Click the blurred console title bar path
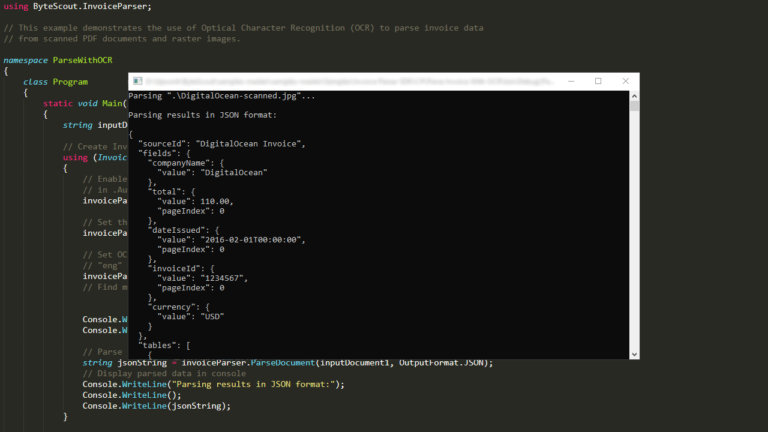Viewport: 768px width, 432px height. pos(350,81)
